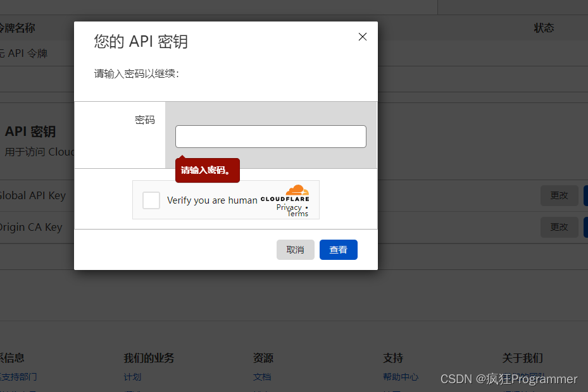588x392 pixels.
Task: Check the Verify you are human box
Action: coord(151,200)
